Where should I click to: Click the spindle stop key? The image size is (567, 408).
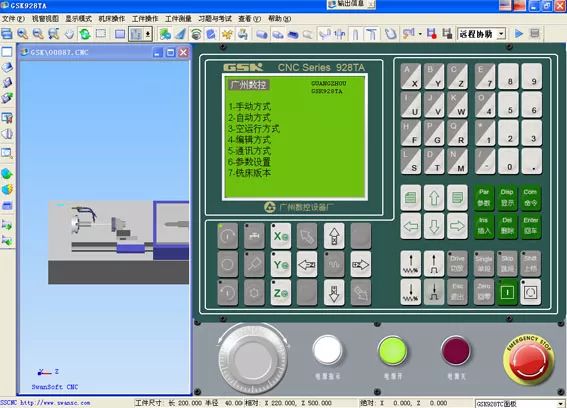coord(227,265)
